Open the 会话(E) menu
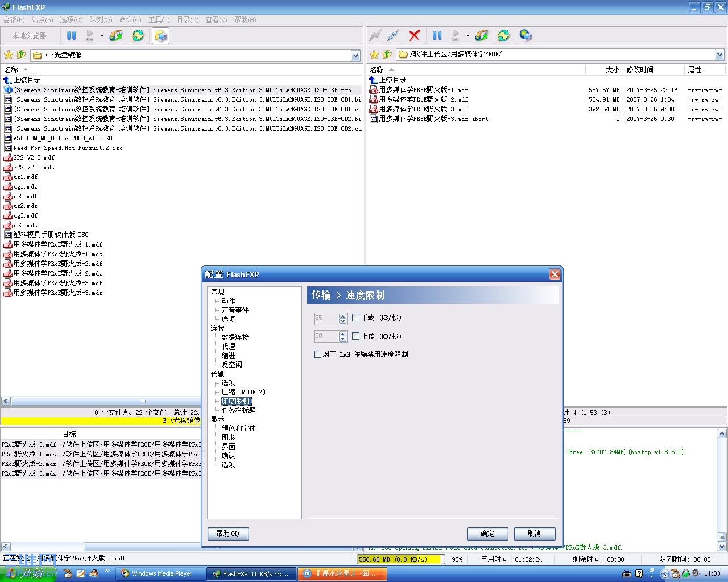Screen dimensions: 728x582 pos(14,20)
